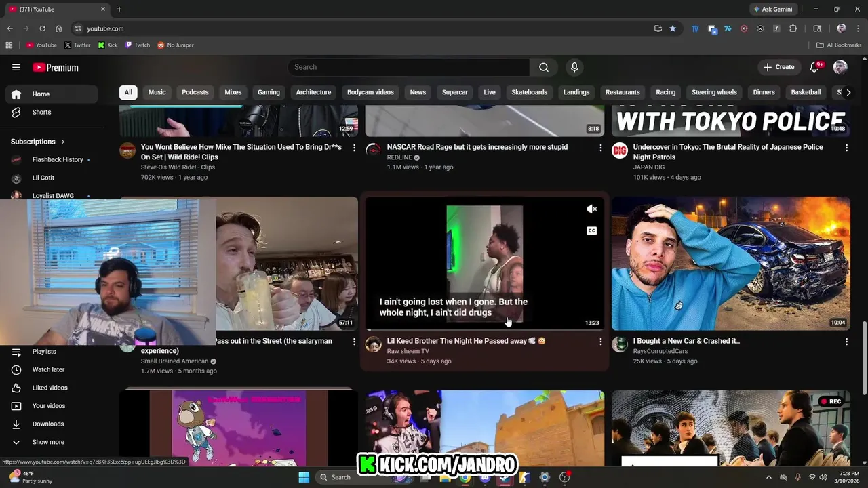868x488 pixels.
Task: Open the Flashback History subscription
Action: (x=52, y=159)
